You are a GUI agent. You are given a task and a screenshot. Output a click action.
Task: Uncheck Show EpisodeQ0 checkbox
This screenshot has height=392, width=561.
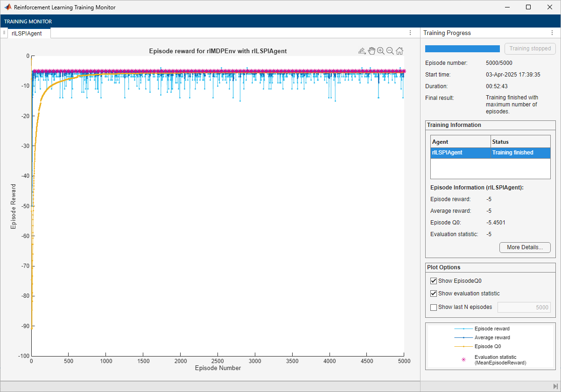coord(434,281)
